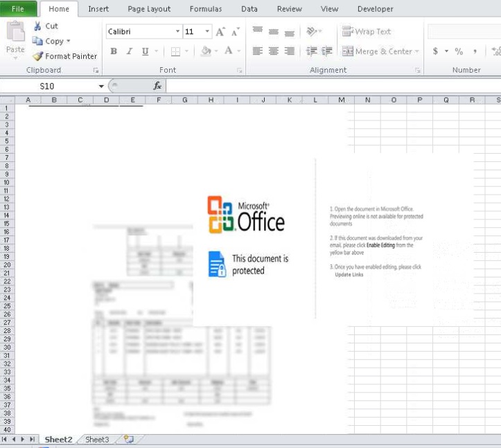Switch to the Developer tab
501x448 pixels.
tap(376, 9)
